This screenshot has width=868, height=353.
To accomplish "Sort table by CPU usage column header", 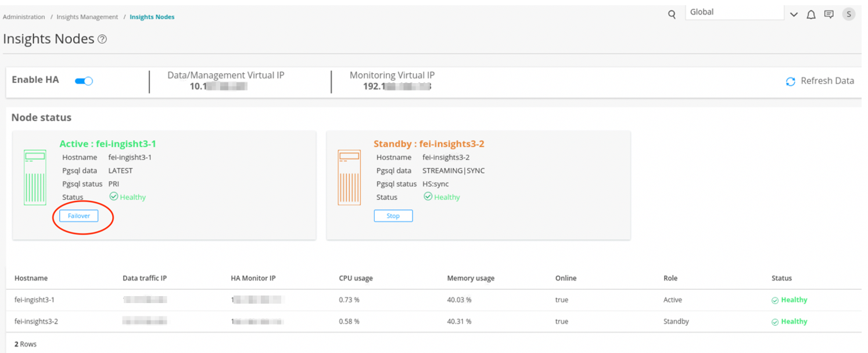I will pos(356,278).
